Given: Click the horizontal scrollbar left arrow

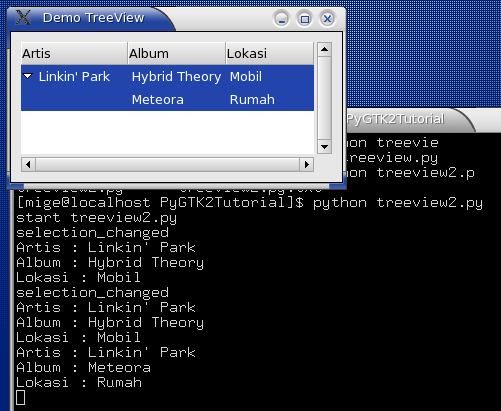Looking at the screenshot, I should click(x=28, y=164).
